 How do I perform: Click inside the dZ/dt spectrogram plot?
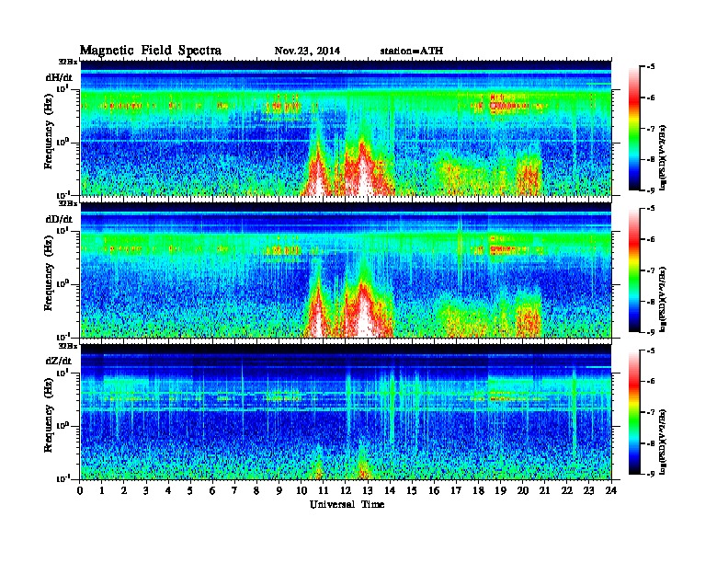tap(346, 412)
